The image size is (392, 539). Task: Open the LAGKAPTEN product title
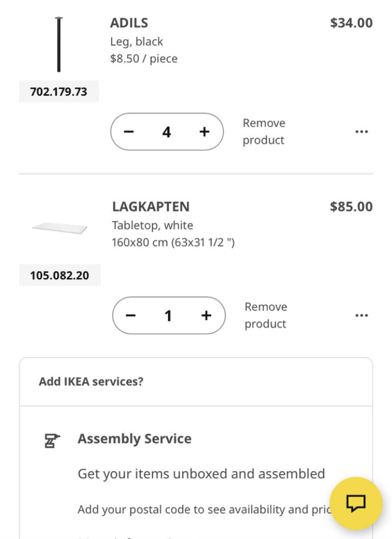tap(151, 207)
